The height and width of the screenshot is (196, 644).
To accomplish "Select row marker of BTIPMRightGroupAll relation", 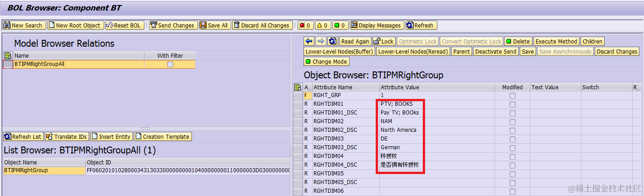I will click(x=8, y=65).
